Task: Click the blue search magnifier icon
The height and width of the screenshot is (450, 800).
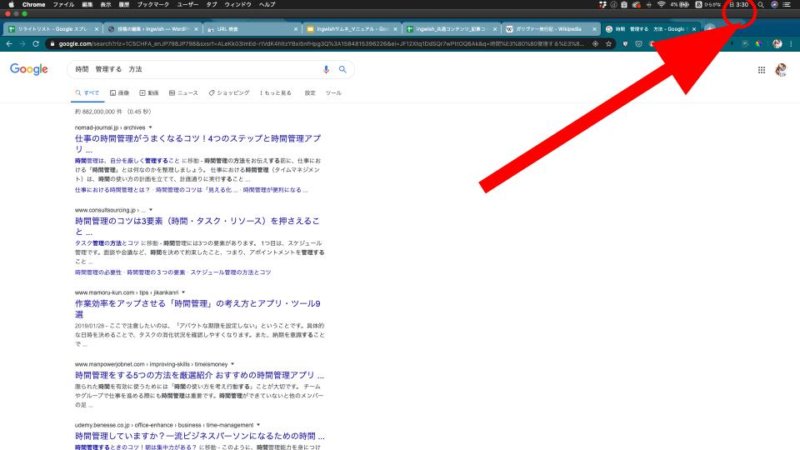Action: [342, 69]
